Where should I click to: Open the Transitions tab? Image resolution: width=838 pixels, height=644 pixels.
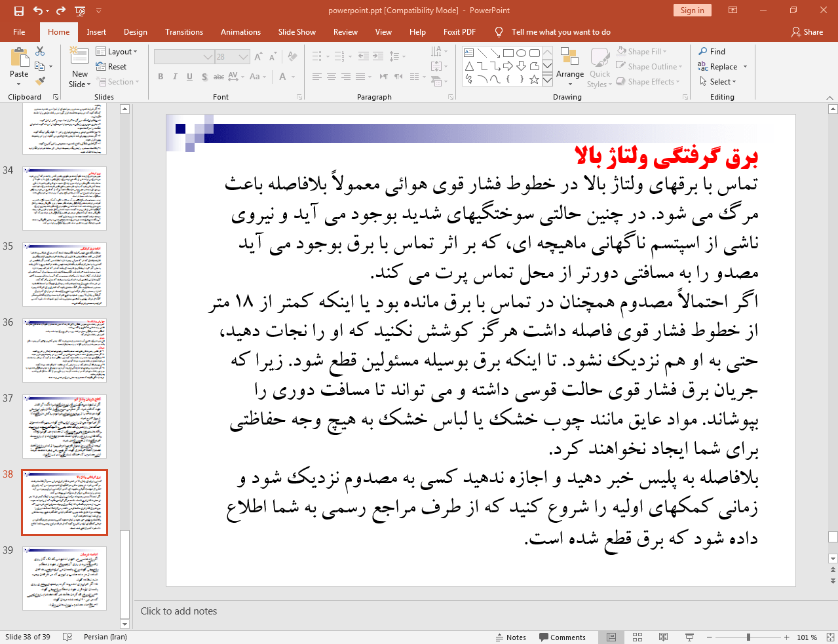[x=184, y=31]
